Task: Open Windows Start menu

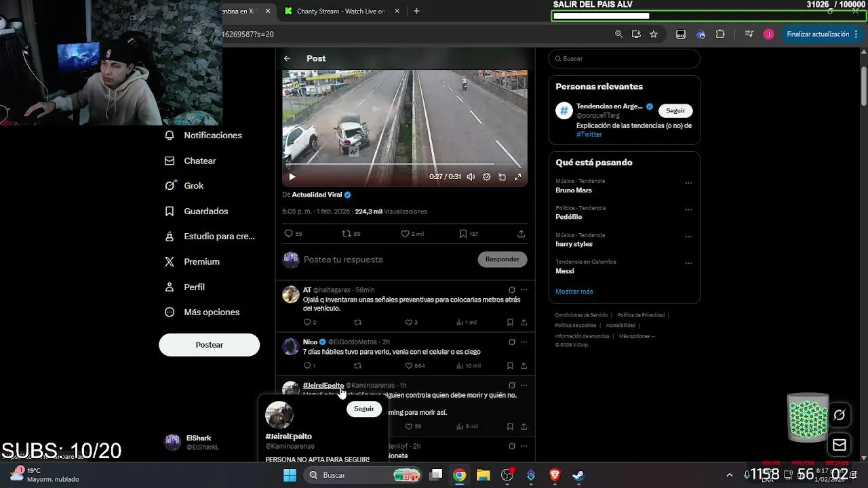Action: click(x=290, y=475)
